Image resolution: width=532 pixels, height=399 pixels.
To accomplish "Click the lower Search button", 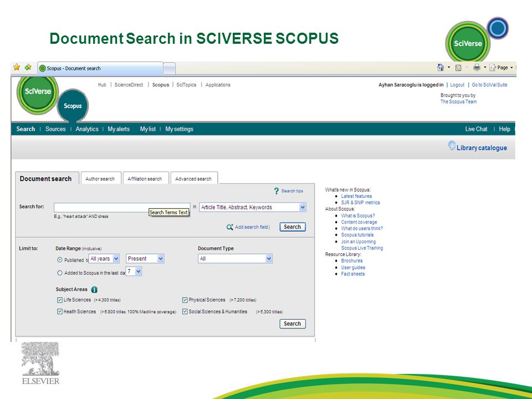I will [293, 324].
